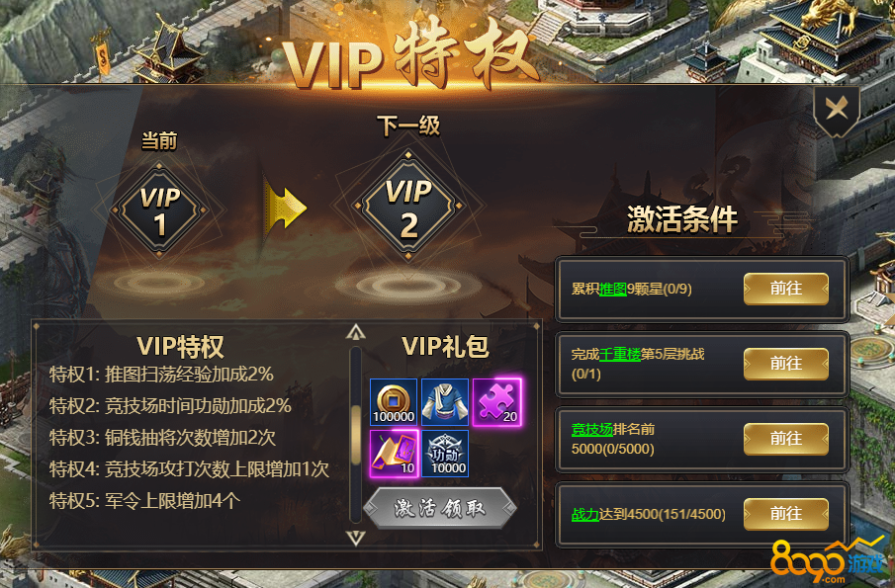Viewport: 895px width, 588px height.
Task: Click the VIP特权 list scrollbar thumb
Action: (x=356, y=434)
